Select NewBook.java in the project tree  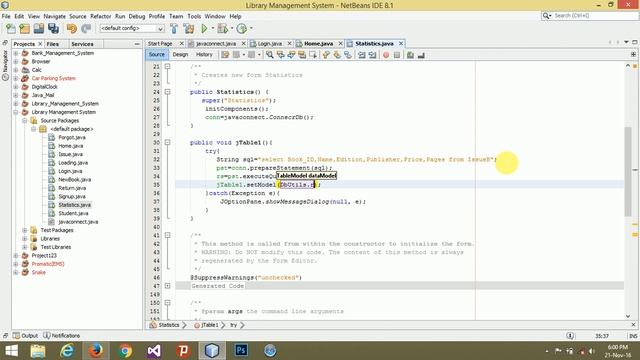[74, 180]
